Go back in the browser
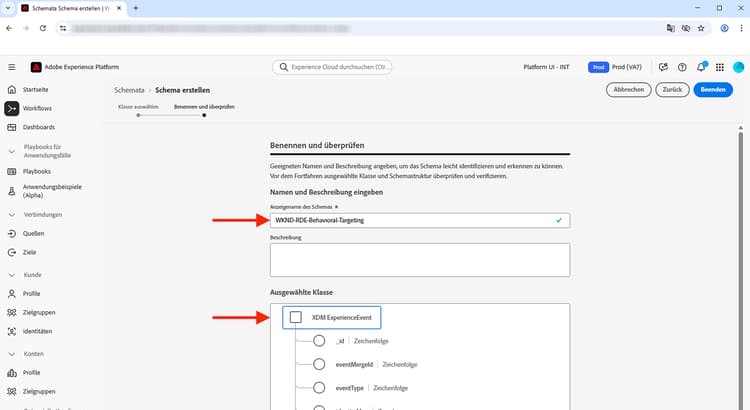750x410 pixels. tap(9, 28)
